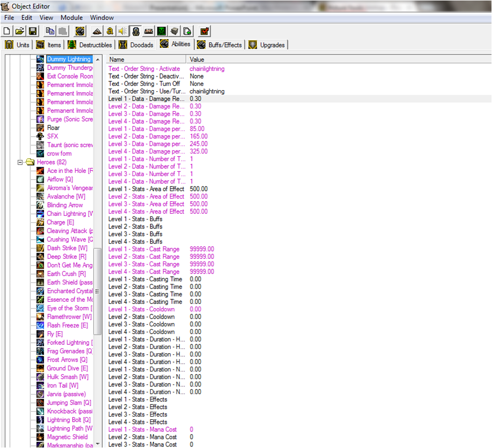Click the Name column header

147,59
